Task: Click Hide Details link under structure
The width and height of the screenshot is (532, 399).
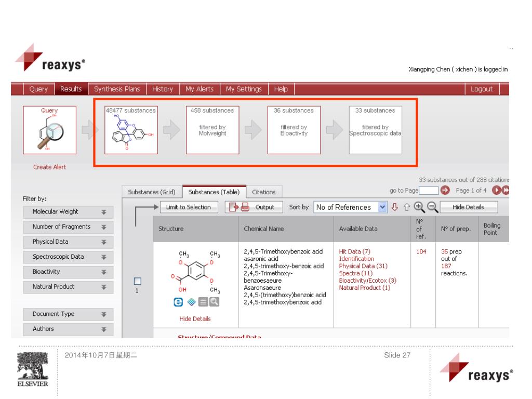Action: coord(195,318)
